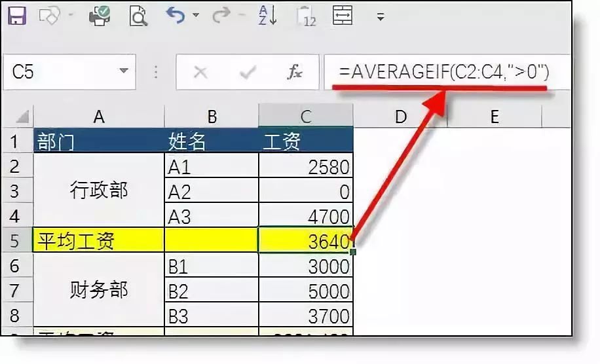The height and width of the screenshot is (364, 600).
Task: Click the Insert Function fx button
Action: (295, 72)
